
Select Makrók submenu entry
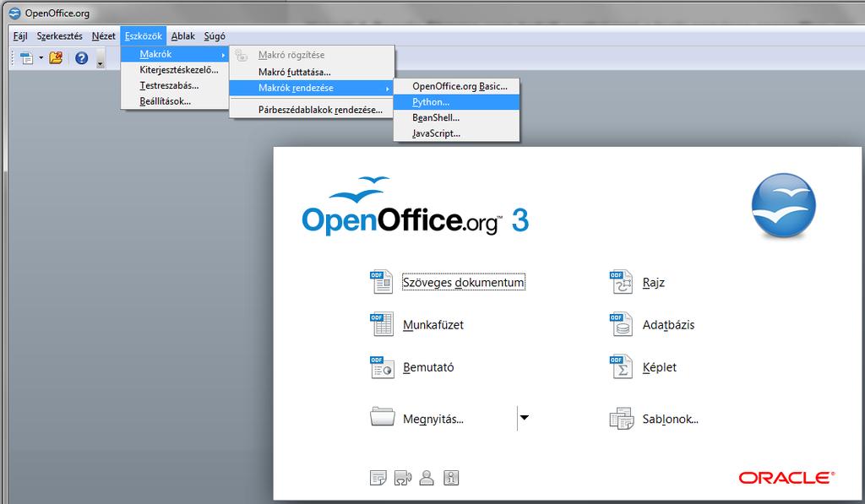174,54
